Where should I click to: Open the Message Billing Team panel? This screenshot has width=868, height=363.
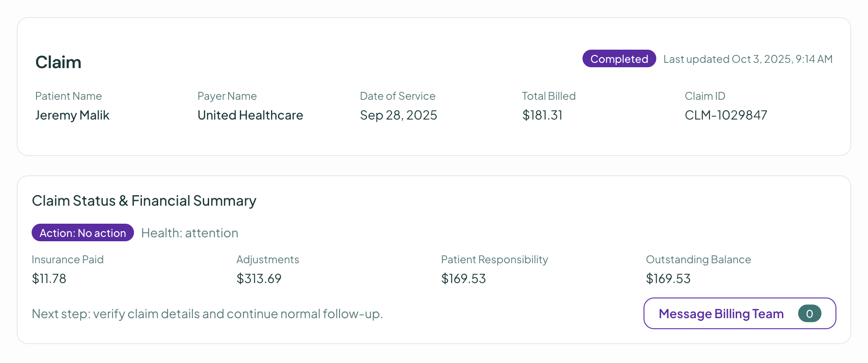[721, 313]
